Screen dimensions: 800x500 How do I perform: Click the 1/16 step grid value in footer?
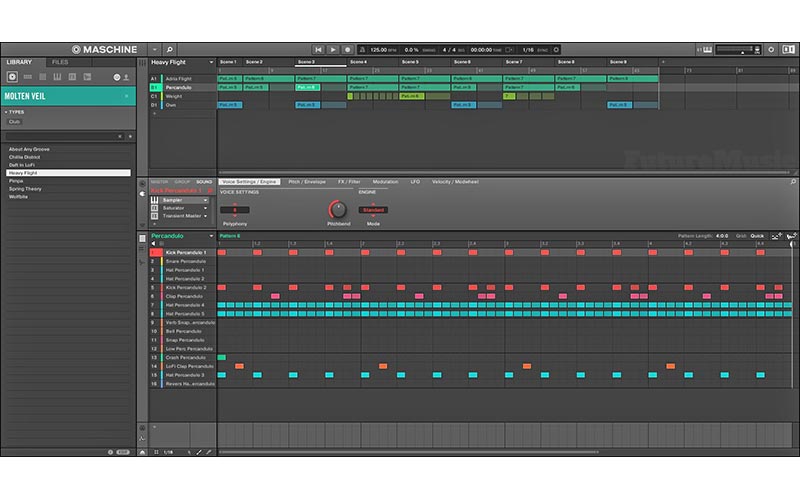coord(168,452)
